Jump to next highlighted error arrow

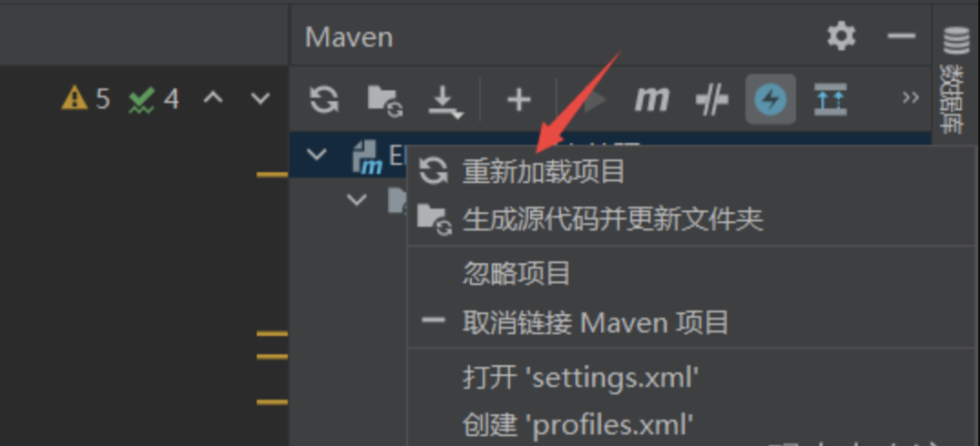[260, 98]
